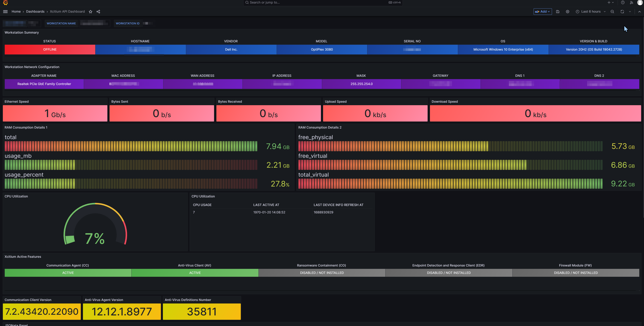The width and height of the screenshot is (644, 326).
Task: Click the OptiPlex 3080 model cell
Action: [322, 49]
